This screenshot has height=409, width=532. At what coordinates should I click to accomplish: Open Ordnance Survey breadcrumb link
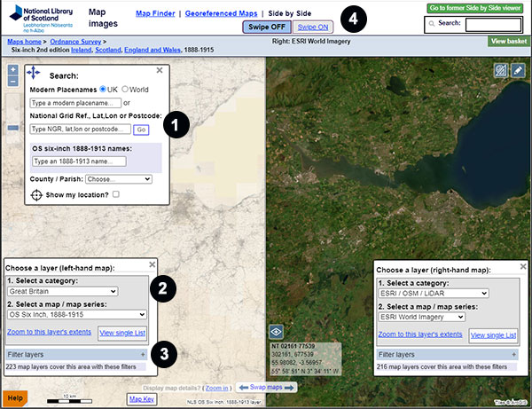point(75,42)
